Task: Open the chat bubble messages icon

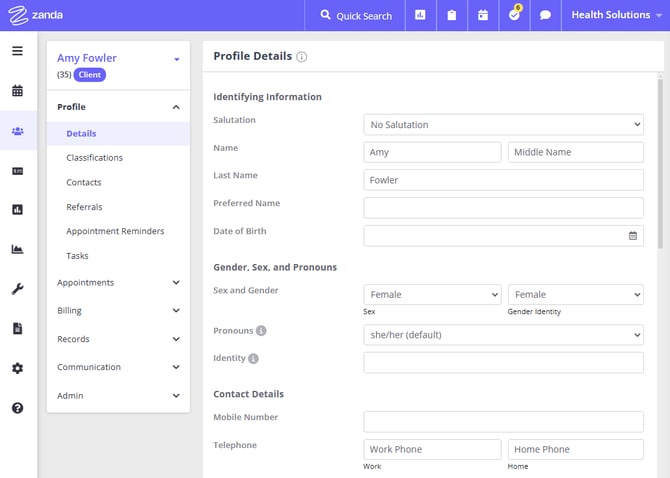Action: [545, 15]
